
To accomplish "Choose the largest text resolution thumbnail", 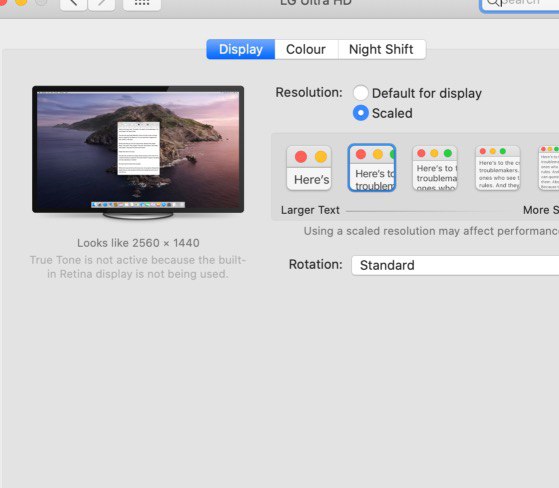I will pyautogui.click(x=309, y=168).
